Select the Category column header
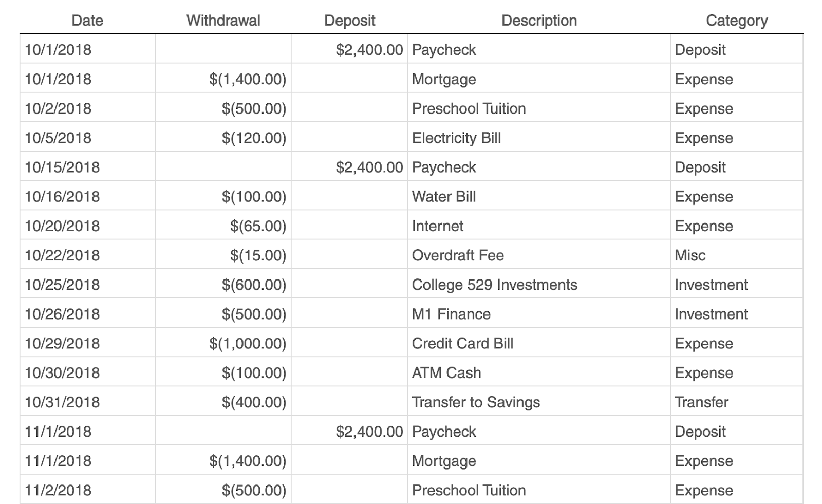 coord(736,21)
